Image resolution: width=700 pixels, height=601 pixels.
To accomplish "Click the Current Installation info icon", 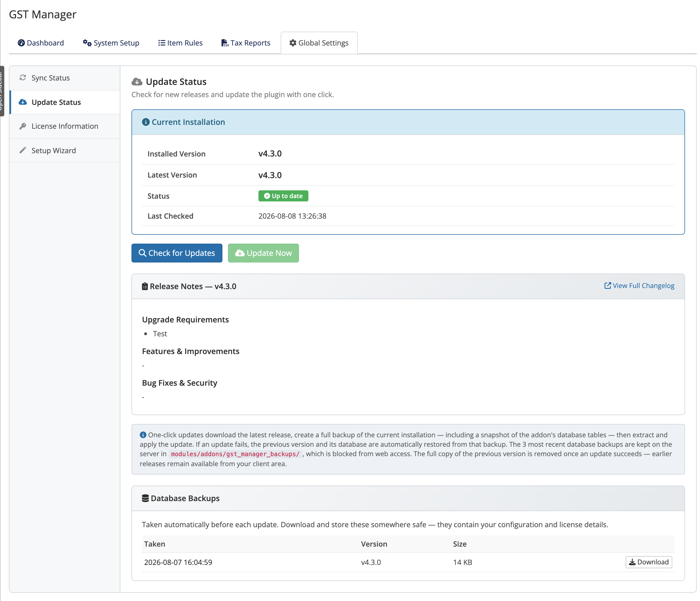I will click(x=146, y=122).
